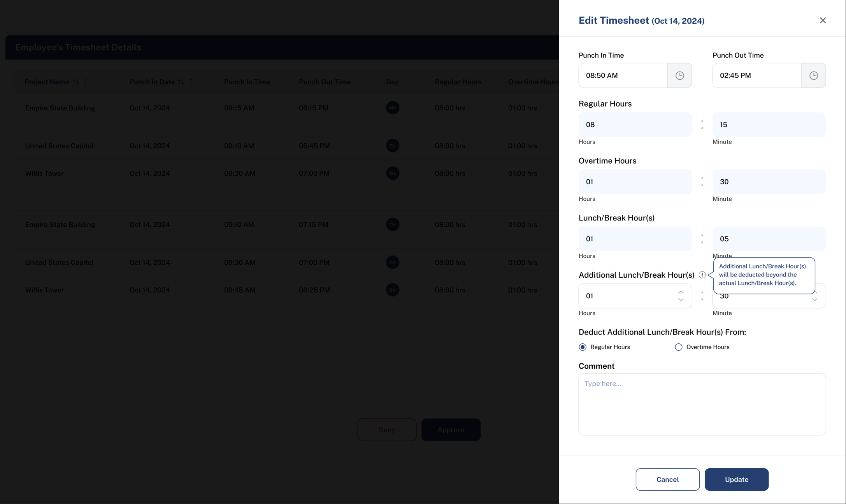Image resolution: width=846 pixels, height=504 pixels.
Task: Open the Project Name column options menu
Action: coord(86,82)
